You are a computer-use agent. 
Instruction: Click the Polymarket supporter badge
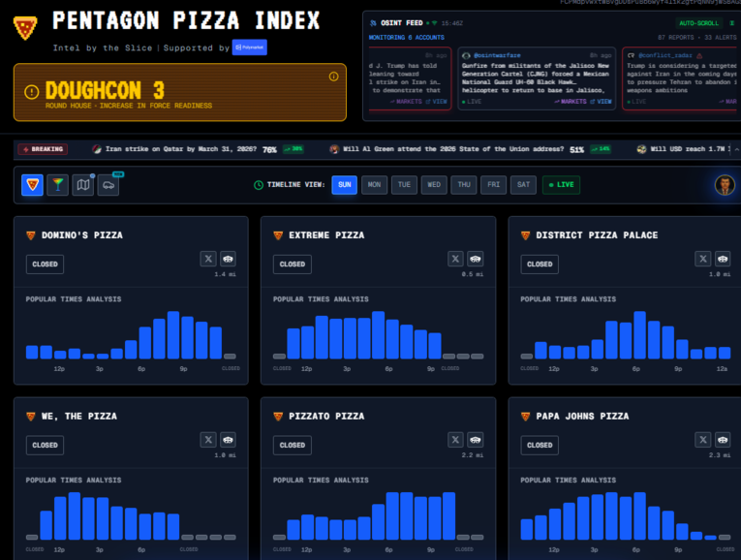249,47
